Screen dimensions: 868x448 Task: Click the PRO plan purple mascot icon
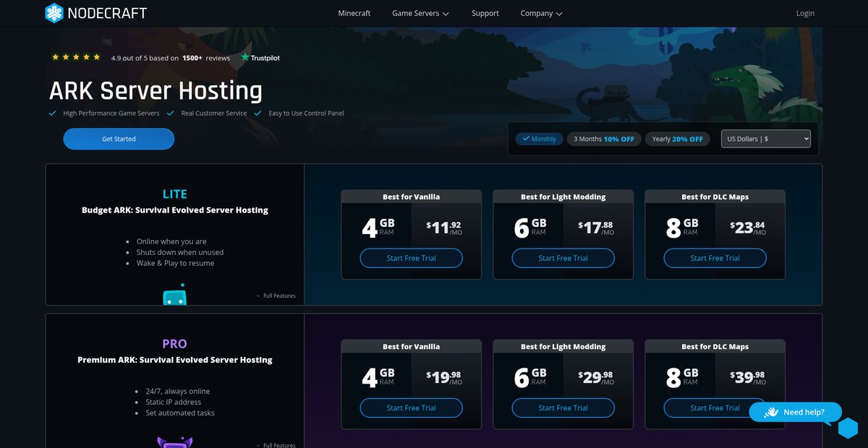174,442
